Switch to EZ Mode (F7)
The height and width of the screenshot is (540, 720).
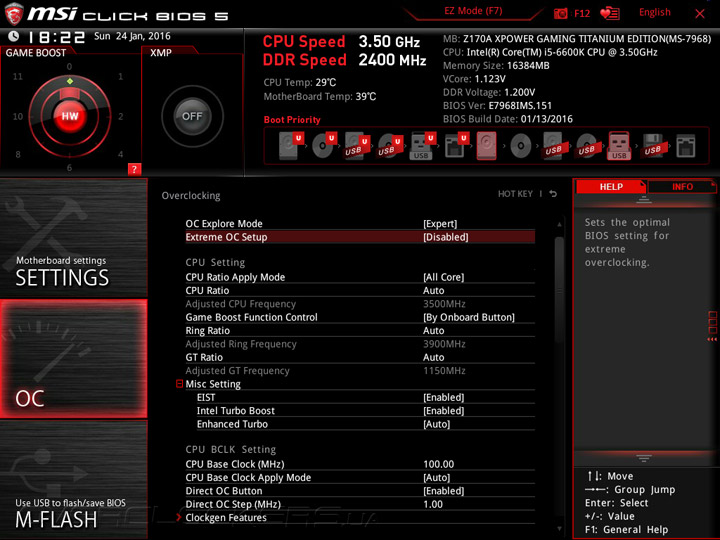473,11
